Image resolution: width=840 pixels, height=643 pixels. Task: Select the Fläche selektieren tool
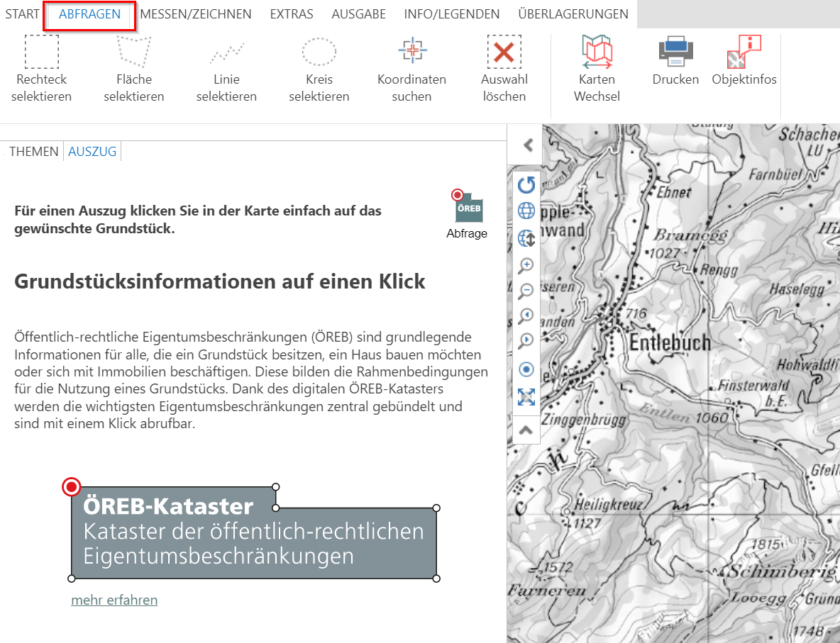point(133,64)
